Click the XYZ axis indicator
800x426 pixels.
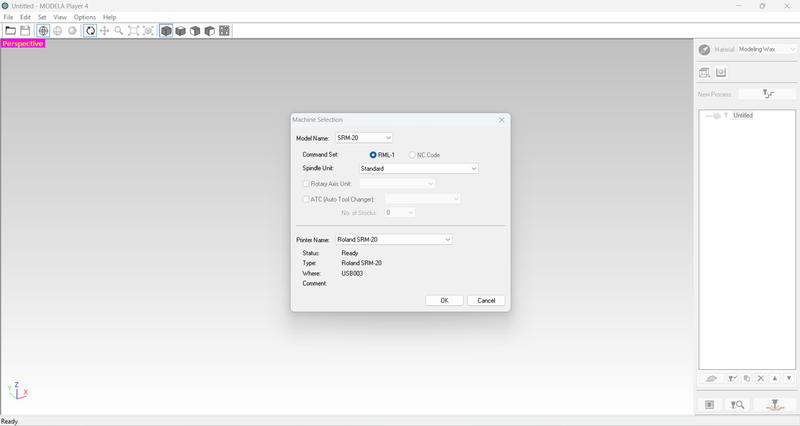pos(17,390)
